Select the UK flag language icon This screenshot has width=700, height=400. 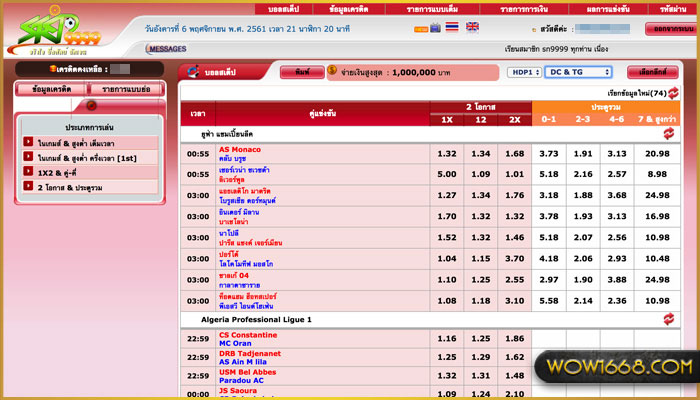coord(472,27)
